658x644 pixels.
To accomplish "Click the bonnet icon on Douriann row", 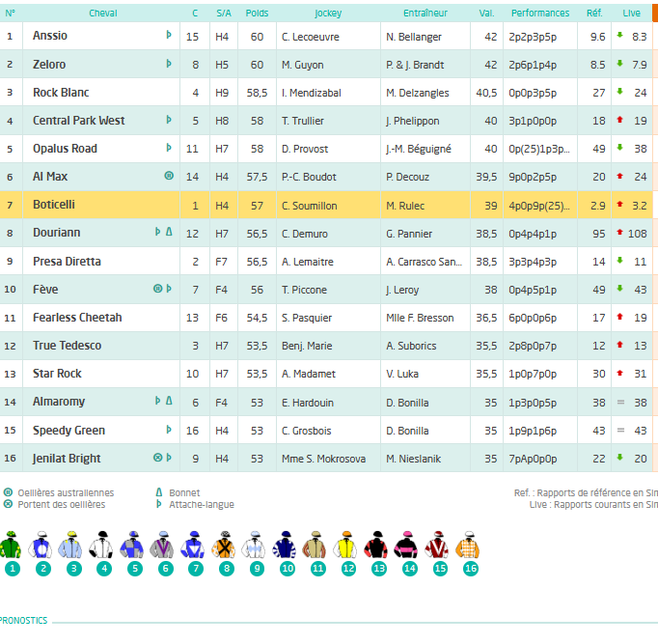I will click(169, 232).
